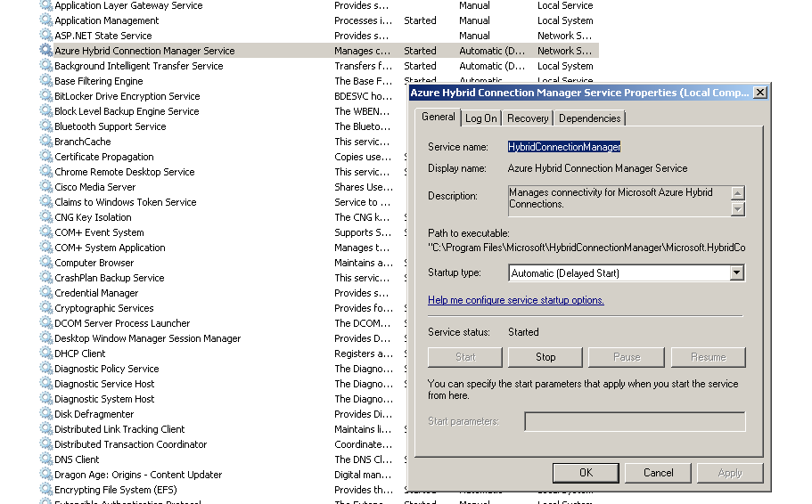
Task: Open Help me configure service startup options link
Action: click(515, 300)
